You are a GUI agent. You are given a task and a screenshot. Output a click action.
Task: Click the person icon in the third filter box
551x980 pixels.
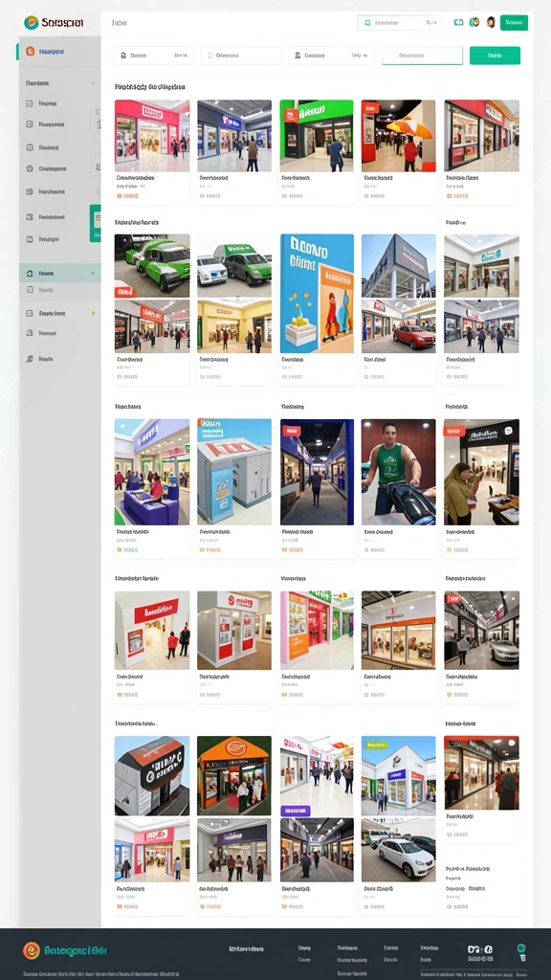pos(298,55)
